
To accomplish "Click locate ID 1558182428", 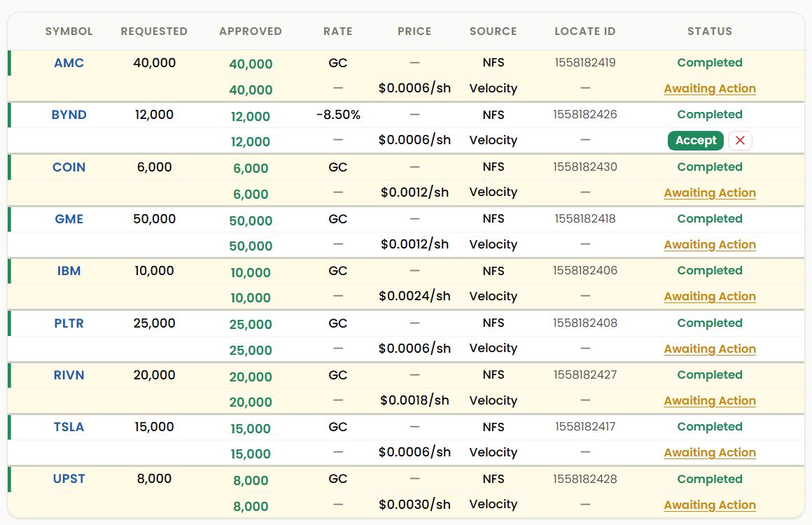I will (x=585, y=479).
